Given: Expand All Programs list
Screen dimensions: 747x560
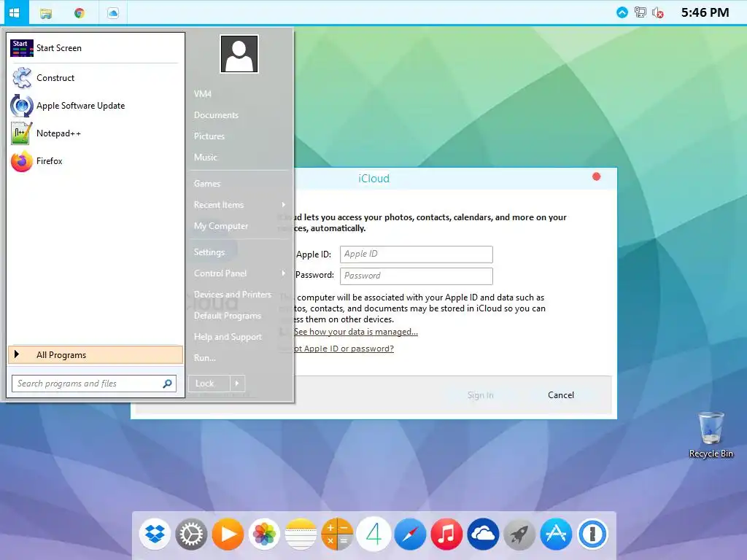Looking at the screenshot, I should click(96, 355).
